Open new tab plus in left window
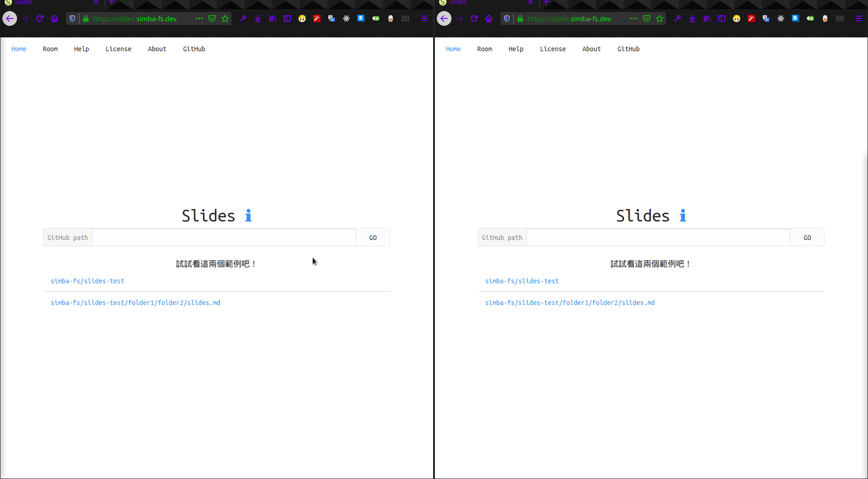868x479 pixels. coord(112,2)
